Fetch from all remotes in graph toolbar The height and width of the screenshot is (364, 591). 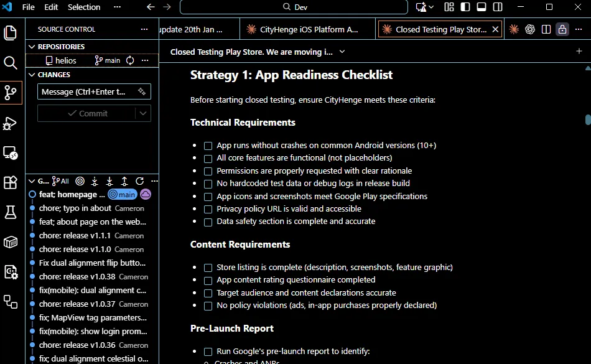(95, 181)
